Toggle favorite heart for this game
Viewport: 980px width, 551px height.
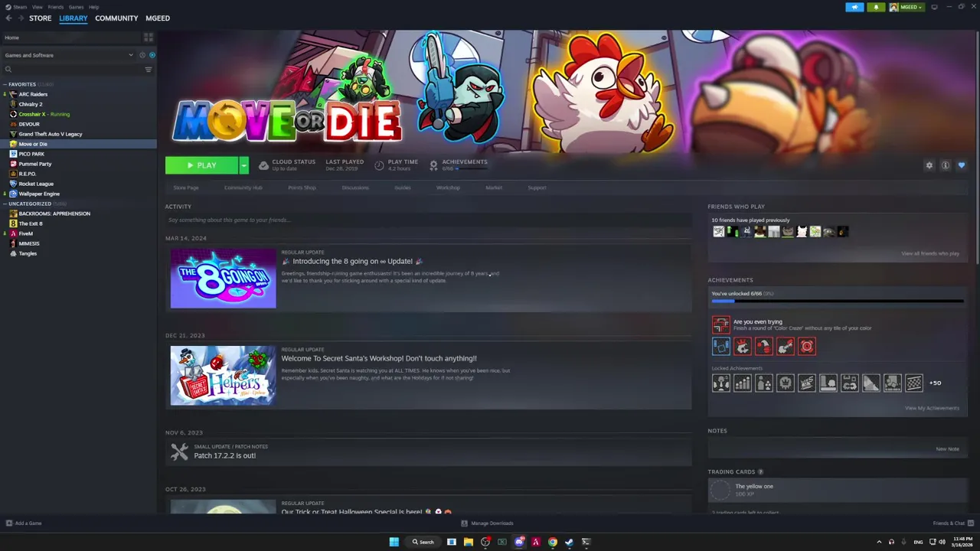[x=962, y=165]
